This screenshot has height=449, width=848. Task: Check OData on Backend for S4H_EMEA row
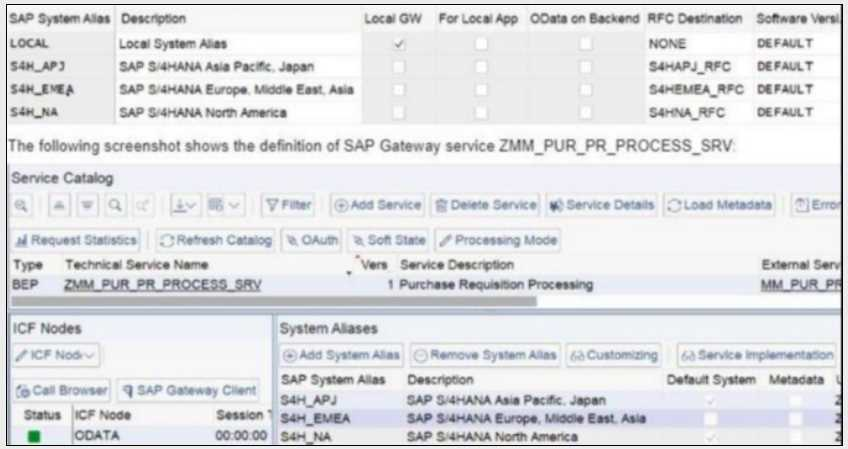pyautogui.click(x=585, y=90)
